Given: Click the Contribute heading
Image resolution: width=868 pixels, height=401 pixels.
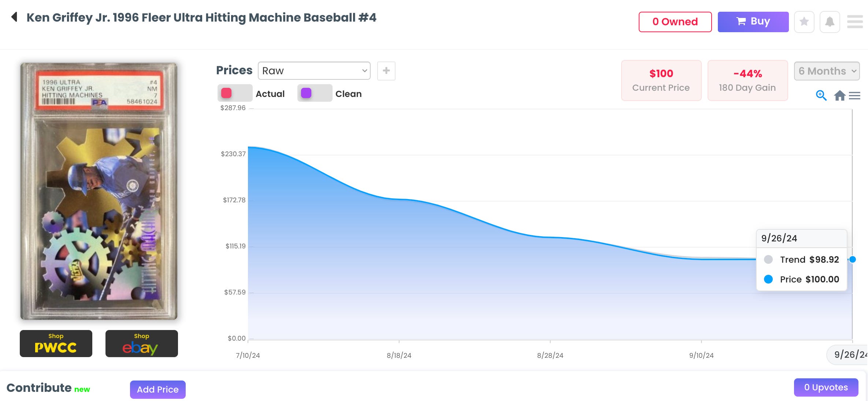Looking at the screenshot, I should click(x=39, y=388).
